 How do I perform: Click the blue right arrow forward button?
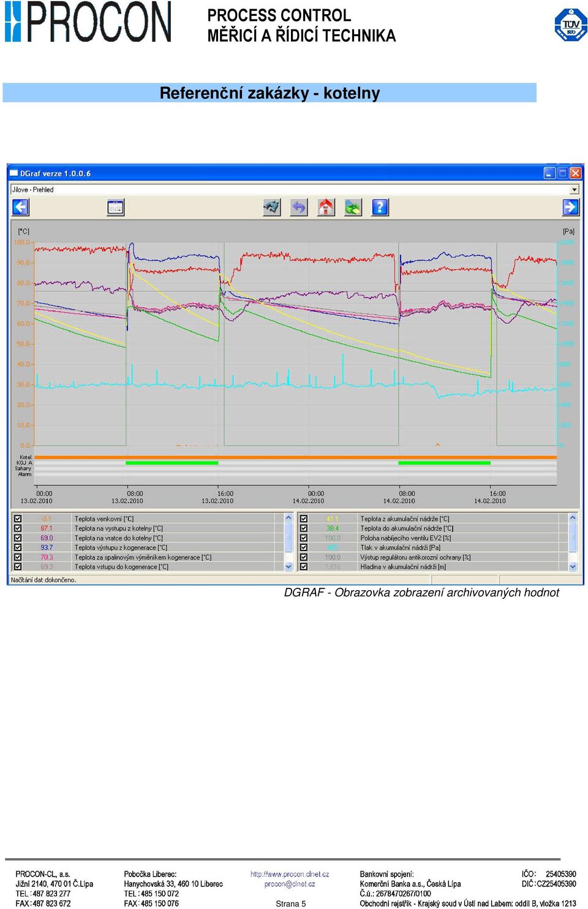click(x=570, y=207)
